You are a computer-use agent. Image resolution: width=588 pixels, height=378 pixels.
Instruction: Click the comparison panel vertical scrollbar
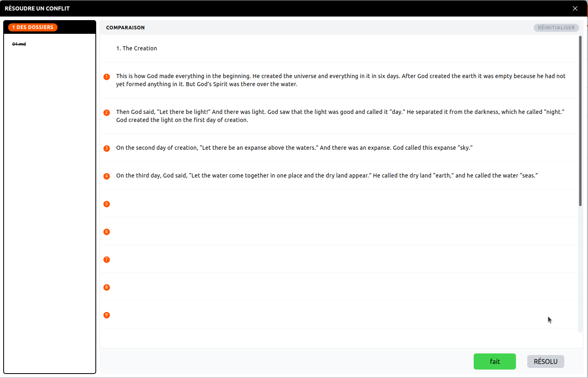[x=580, y=121]
